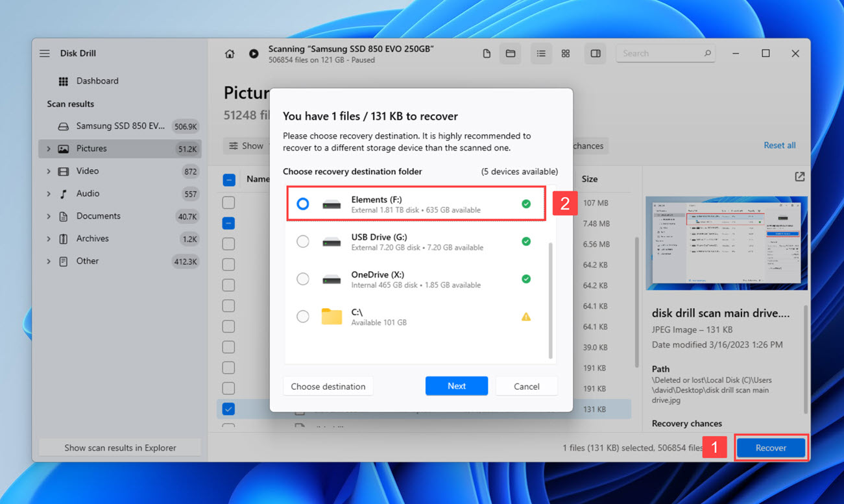Click the Next button

[x=457, y=386]
